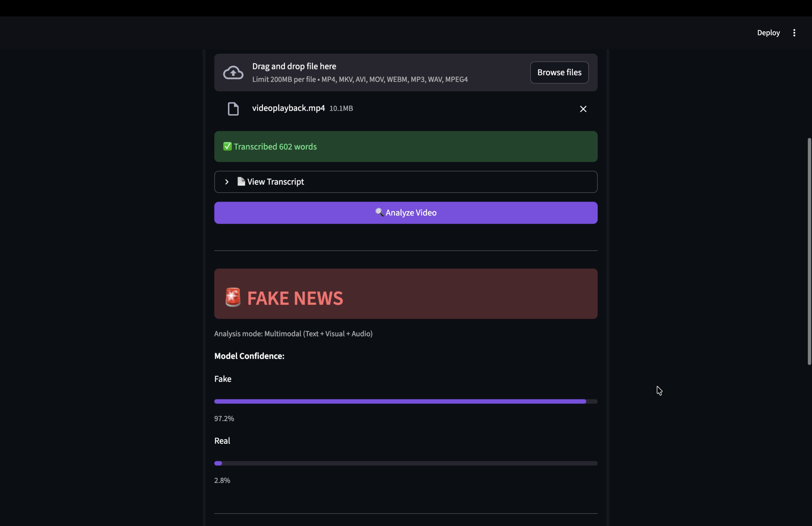812x526 pixels.
Task: Click the Analysis mode Multimodal caption
Action: (293, 334)
